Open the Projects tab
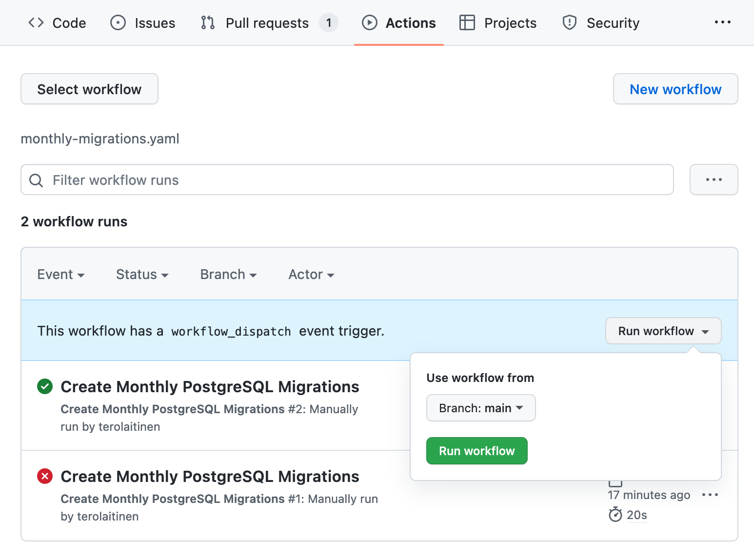The image size is (754, 560). tap(498, 23)
